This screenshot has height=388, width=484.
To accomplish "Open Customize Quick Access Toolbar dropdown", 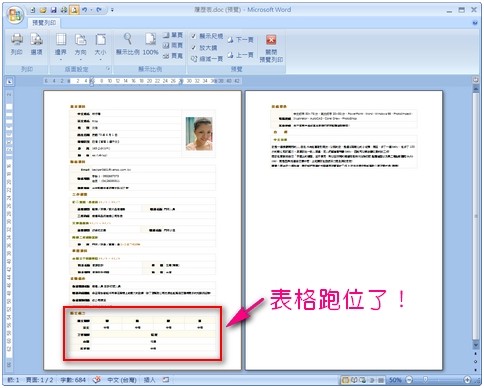I will coord(112,10).
